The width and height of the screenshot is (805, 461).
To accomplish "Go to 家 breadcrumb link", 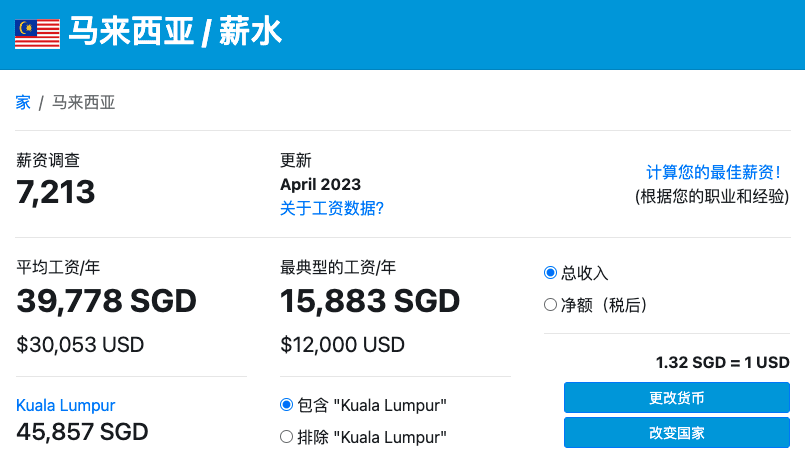I will [x=23, y=102].
